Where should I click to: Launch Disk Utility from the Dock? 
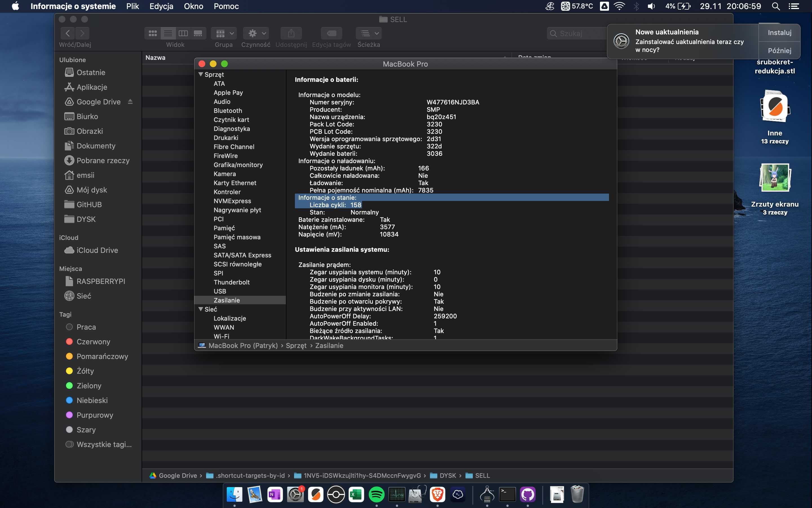417,494
